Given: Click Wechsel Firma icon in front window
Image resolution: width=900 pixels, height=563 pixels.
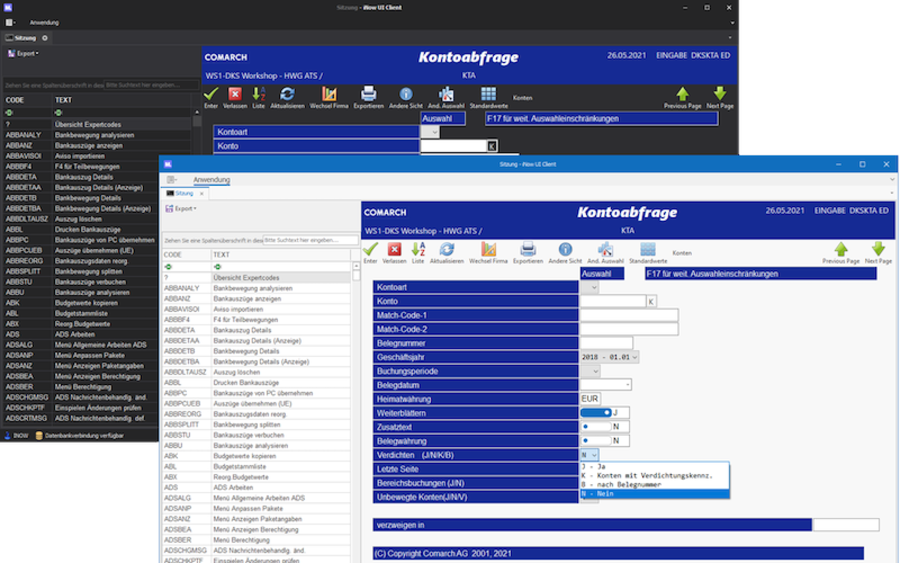Looking at the screenshot, I should [488, 249].
